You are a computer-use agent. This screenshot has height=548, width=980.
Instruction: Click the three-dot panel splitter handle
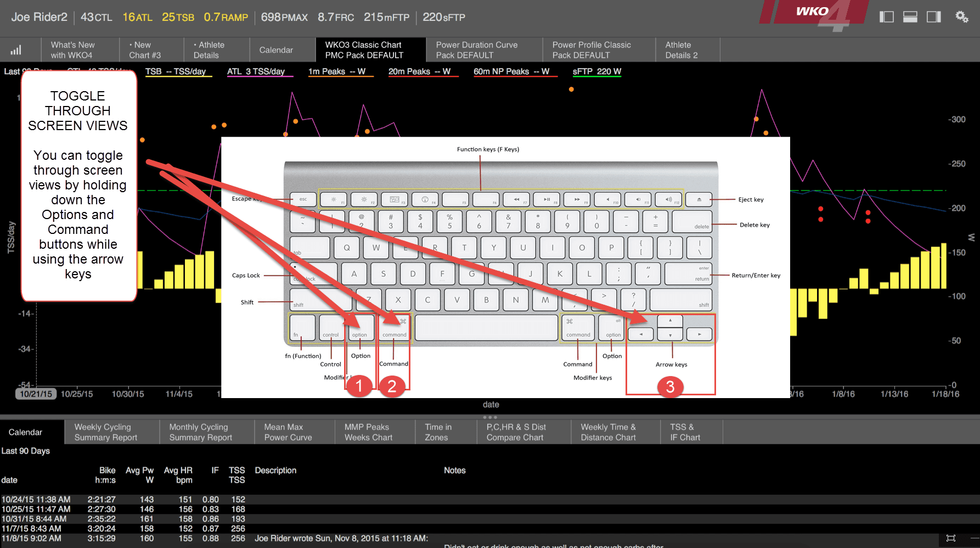coord(490,417)
